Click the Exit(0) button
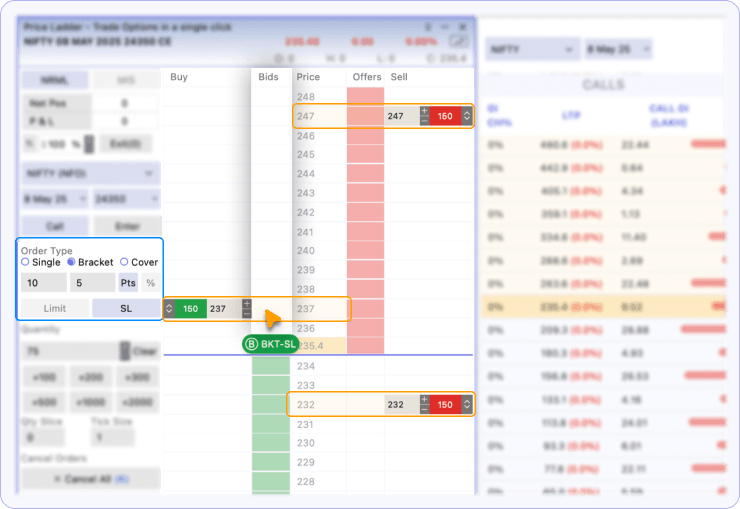This screenshot has width=740, height=509. click(125, 143)
